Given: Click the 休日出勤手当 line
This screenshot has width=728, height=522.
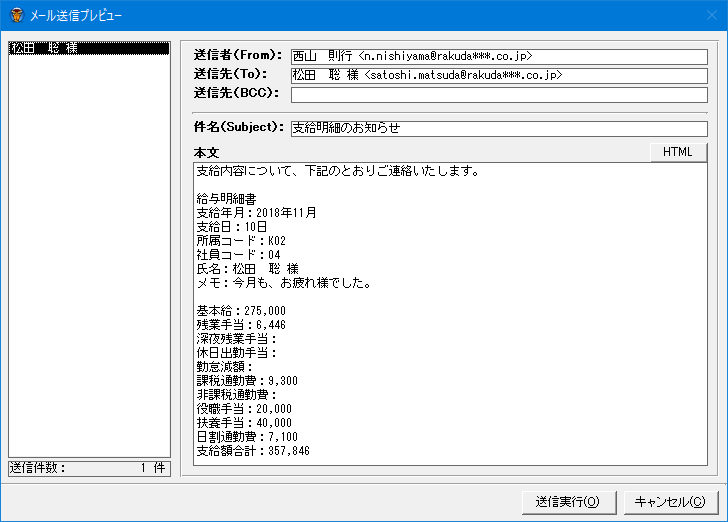Looking at the screenshot, I should tap(237, 352).
